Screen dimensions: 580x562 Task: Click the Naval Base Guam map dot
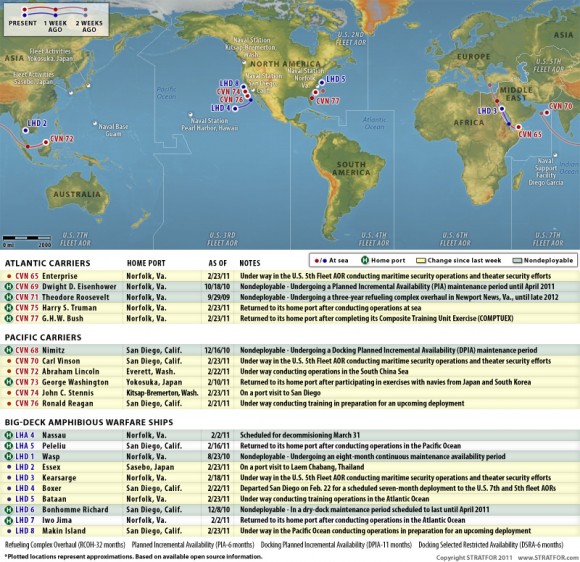[95, 123]
